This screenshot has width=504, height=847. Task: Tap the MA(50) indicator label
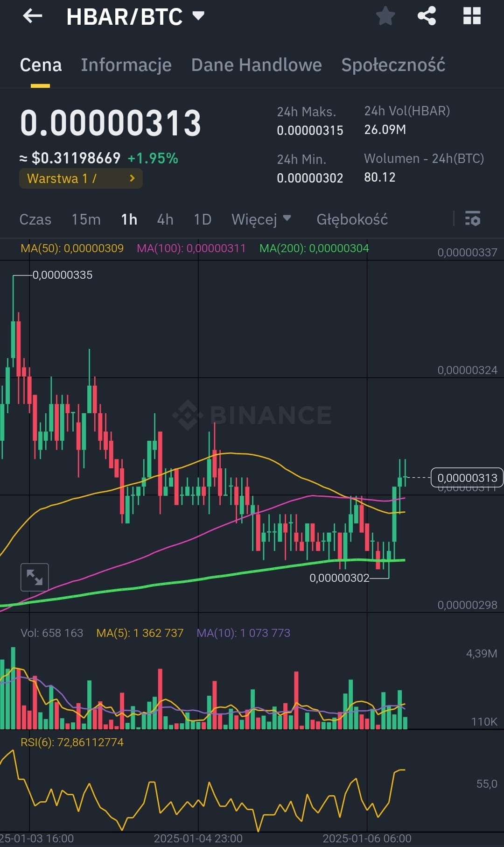click(x=72, y=248)
